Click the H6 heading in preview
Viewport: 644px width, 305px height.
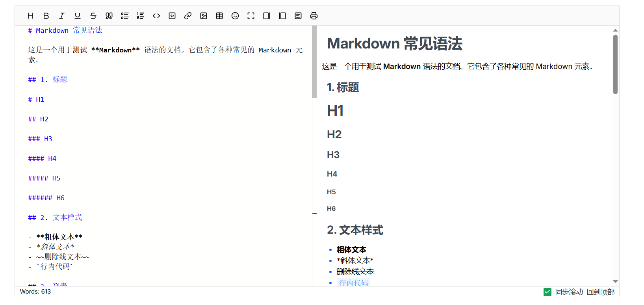(331, 208)
